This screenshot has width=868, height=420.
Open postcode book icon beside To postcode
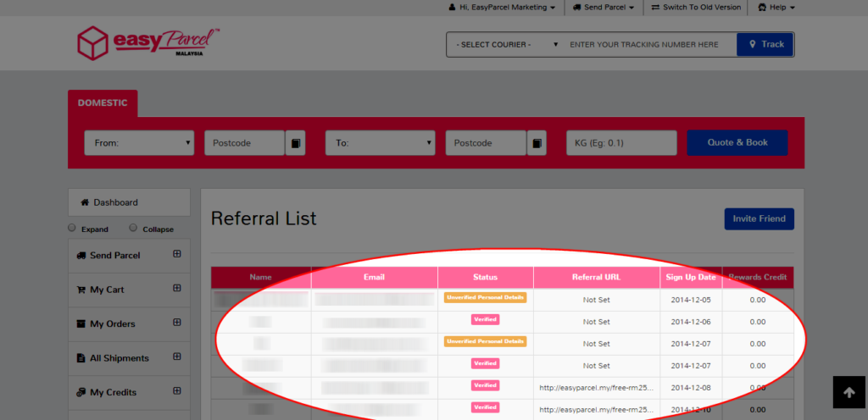[x=537, y=143]
